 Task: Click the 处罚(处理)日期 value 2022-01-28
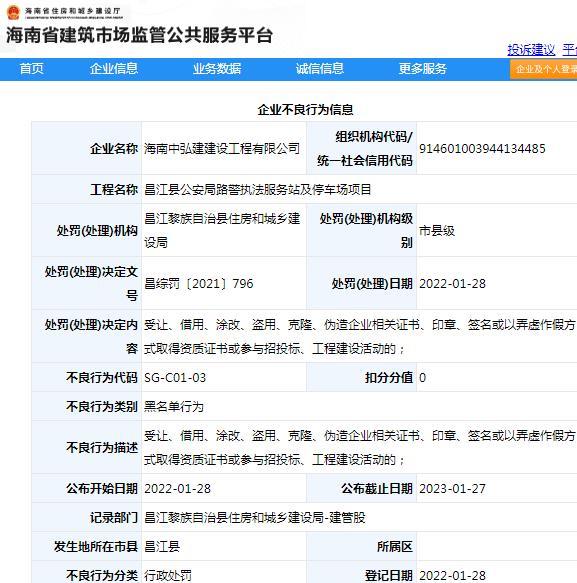452,284
